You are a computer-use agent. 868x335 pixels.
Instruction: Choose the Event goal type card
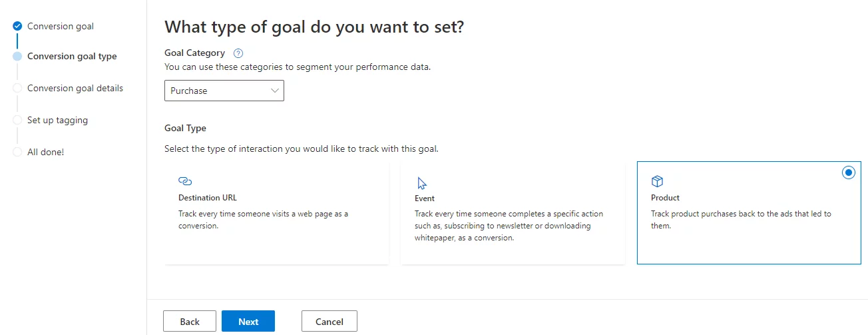[512, 213]
